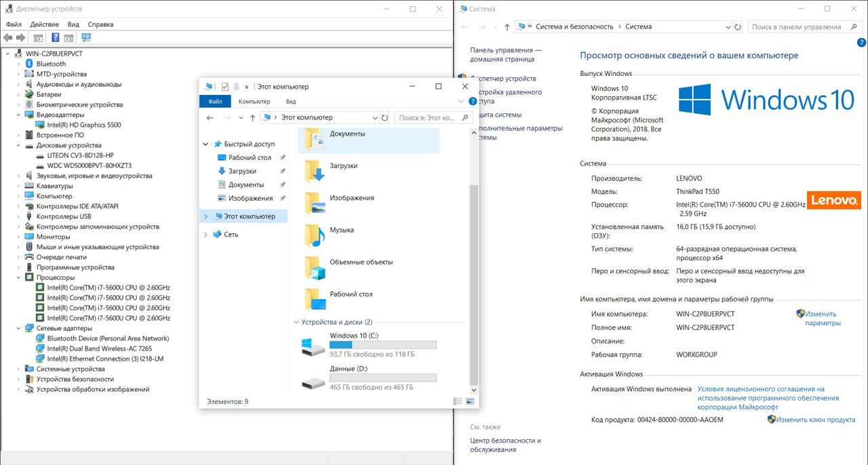This screenshot has width=868, height=465.
Task: Collapse the Процессоры device category
Action: [19, 277]
